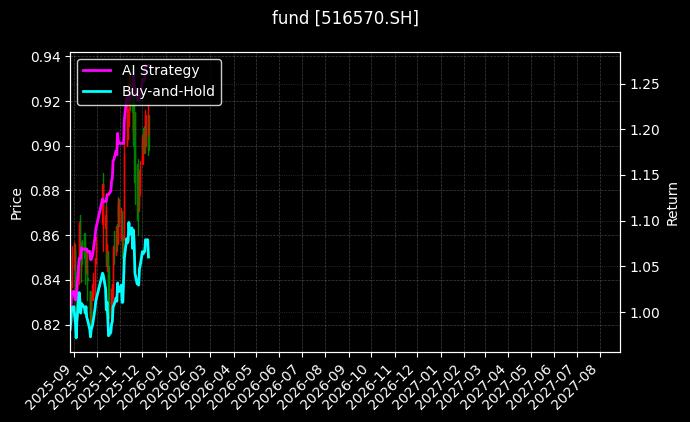Click the 2026-01 date tick label
The image size is (690, 422).
(x=140, y=386)
